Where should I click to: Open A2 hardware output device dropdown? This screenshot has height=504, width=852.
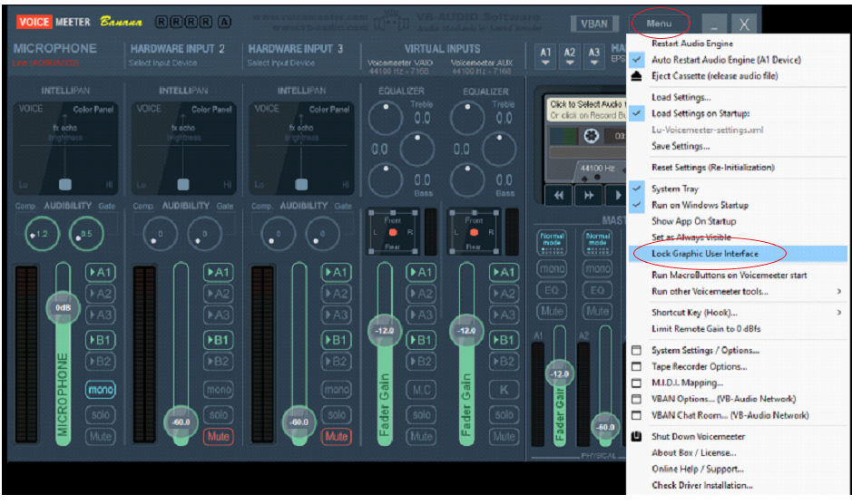[x=570, y=56]
